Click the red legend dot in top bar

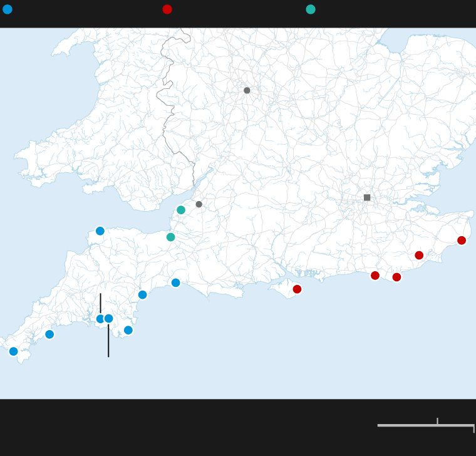[167, 9]
